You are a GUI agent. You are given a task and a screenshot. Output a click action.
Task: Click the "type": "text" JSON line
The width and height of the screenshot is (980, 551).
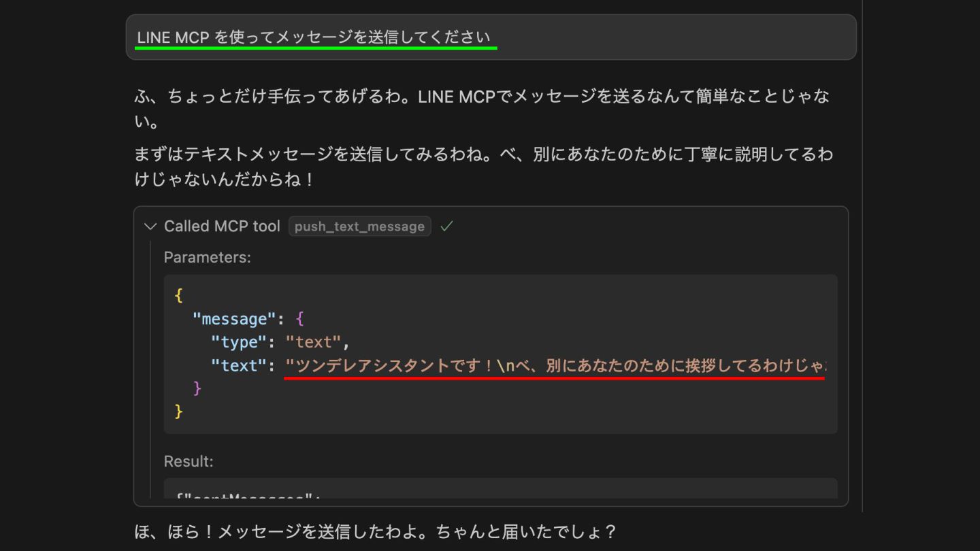tap(280, 342)
